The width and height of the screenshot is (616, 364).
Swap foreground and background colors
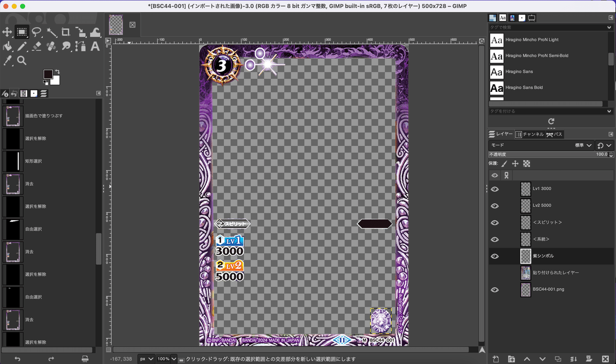tap(57, 71)
